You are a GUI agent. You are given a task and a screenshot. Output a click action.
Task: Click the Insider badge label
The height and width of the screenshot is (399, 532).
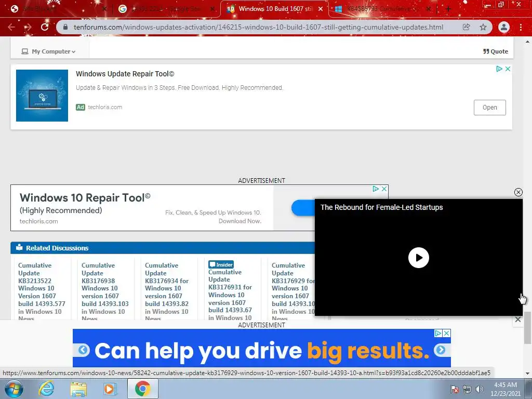point(221,264)
